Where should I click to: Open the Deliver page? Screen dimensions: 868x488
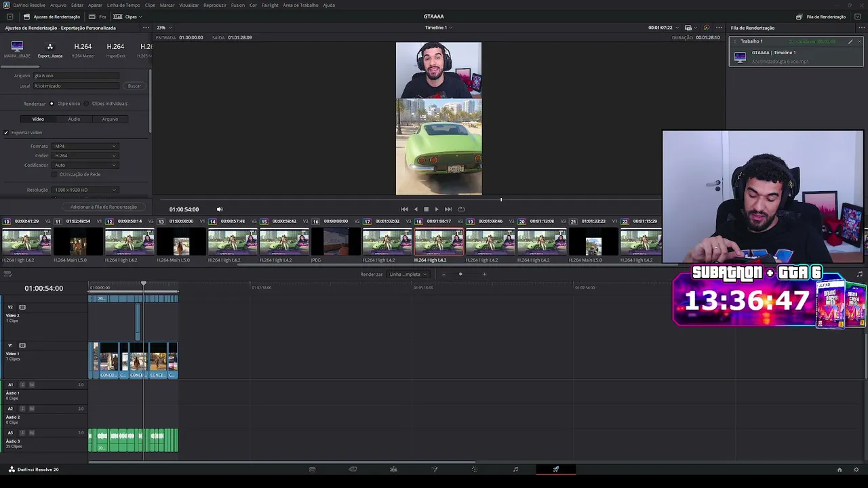[x=556, y=469]
